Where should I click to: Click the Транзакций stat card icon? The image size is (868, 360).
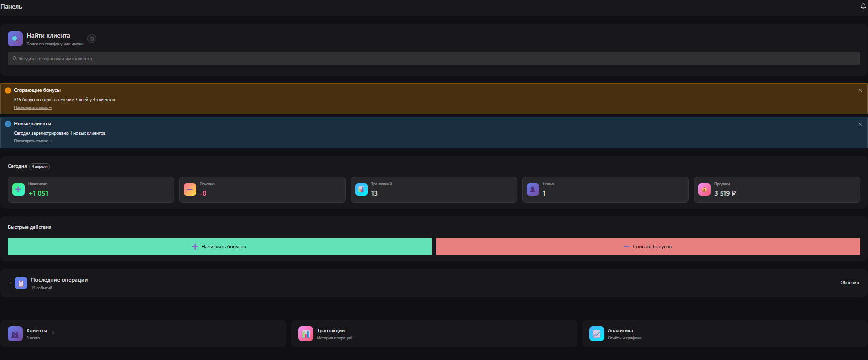[361, 190]
